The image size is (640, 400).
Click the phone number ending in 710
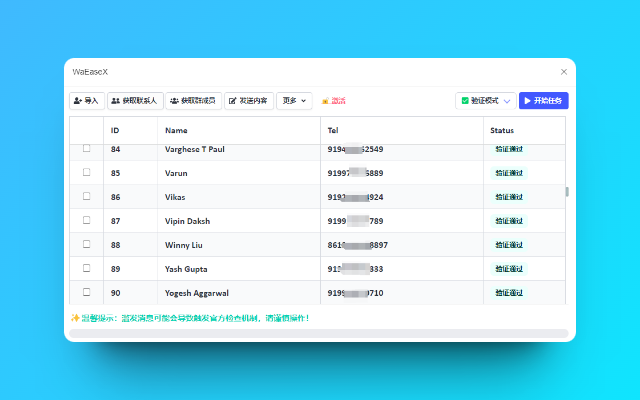[x=355, y=293]
